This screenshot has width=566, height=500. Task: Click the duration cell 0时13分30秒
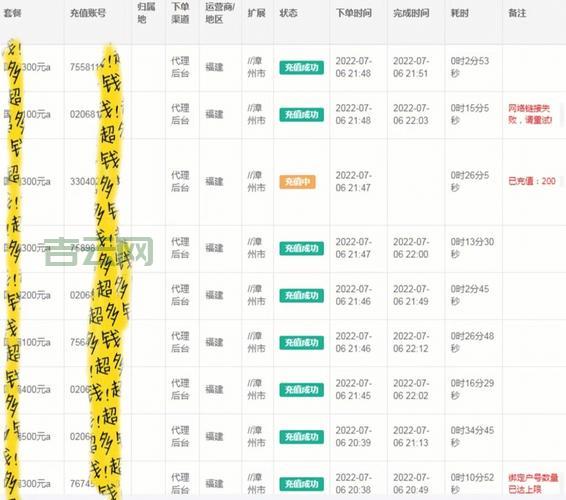tap(472, 248)
